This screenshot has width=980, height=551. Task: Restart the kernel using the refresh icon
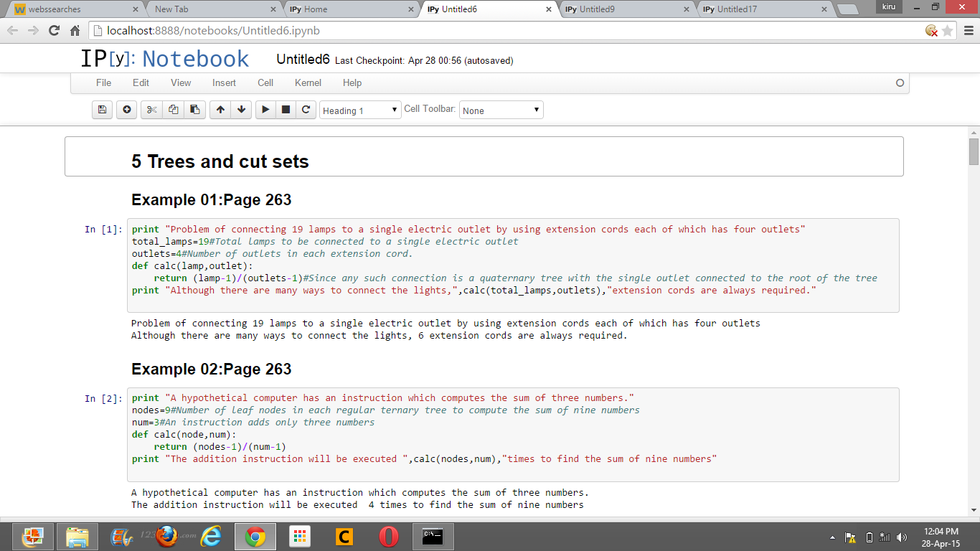[x=306, y=110]
